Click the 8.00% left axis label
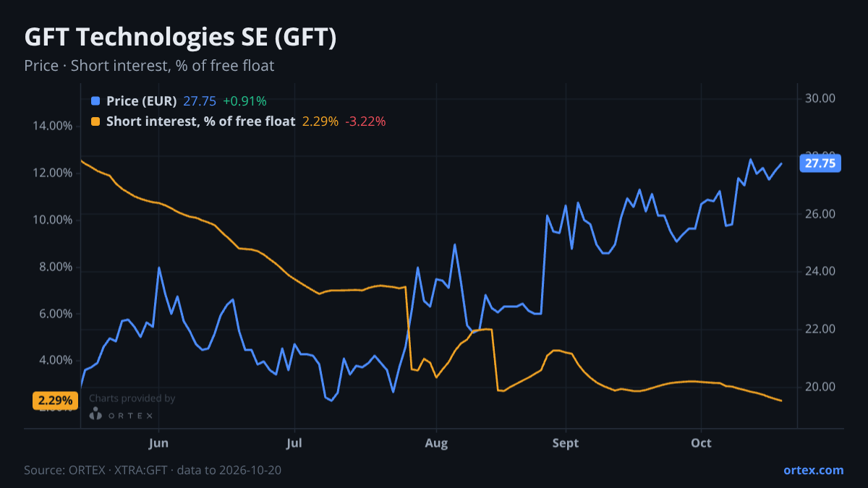Image resolution: width=868 pixels, height=488 pixels. (x=56, y=267)
